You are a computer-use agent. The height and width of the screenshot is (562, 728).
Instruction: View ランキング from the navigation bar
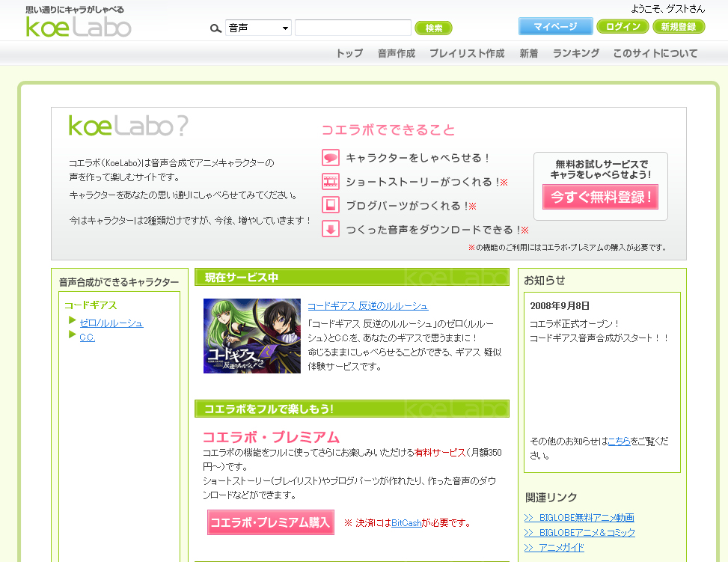[x=575, y=53]
